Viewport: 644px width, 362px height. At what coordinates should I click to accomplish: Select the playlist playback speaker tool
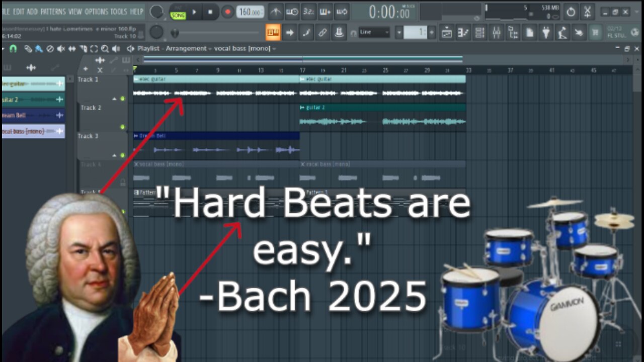click(116, 49)
